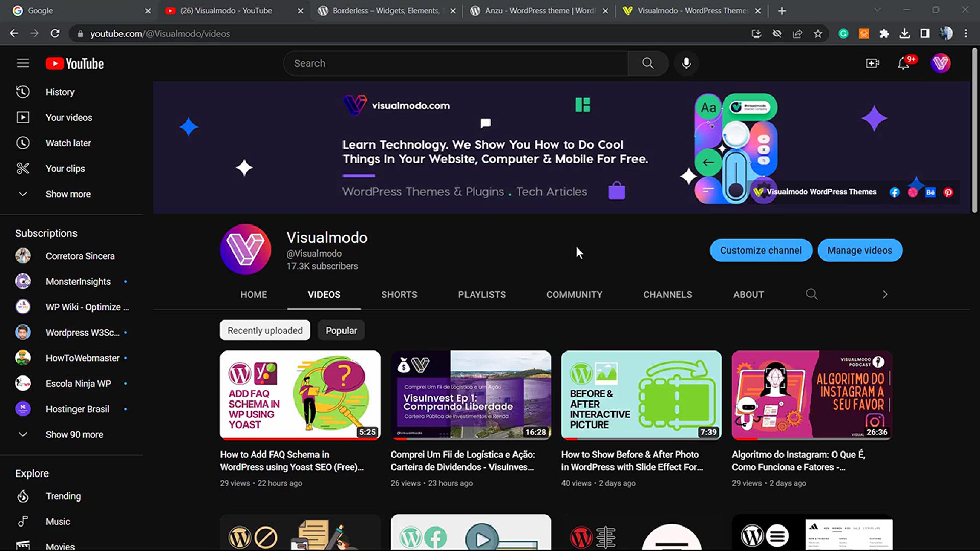This screenshot has height=551, width=980.
Task: Click video title How to Add FAQ Schema
Action: [292, 461]
